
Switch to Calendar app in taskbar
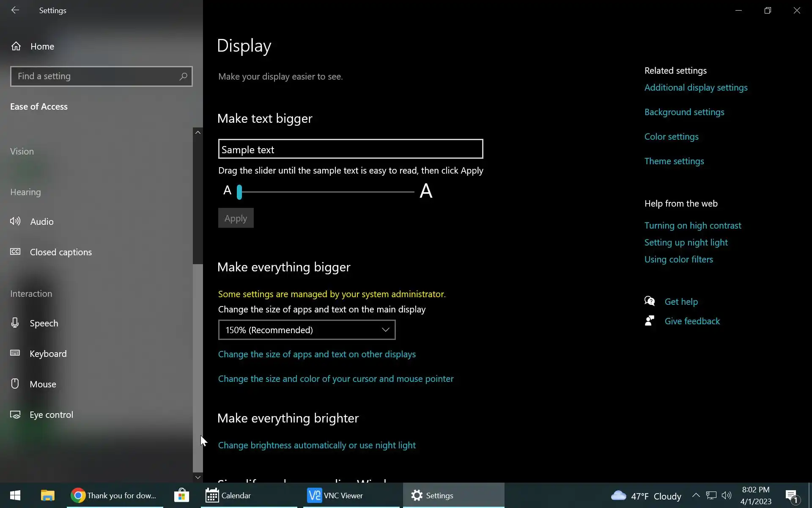pyautogui.click(x=228, y=495)
